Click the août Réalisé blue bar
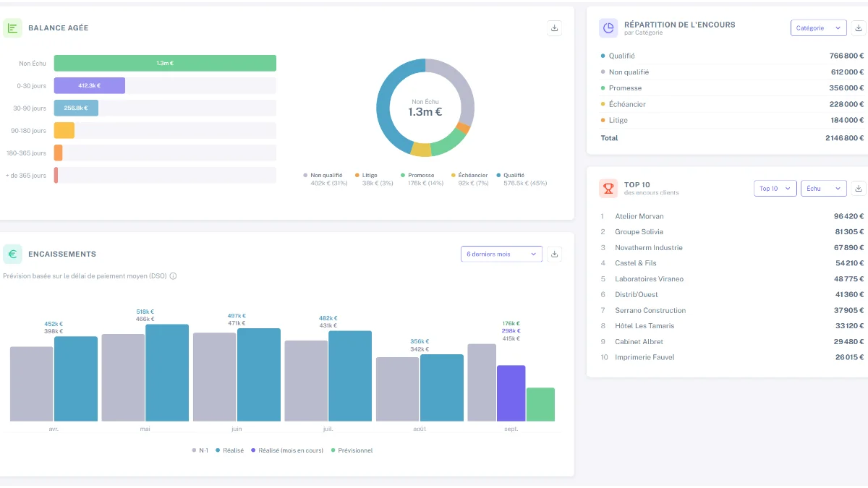 point(442,388)
